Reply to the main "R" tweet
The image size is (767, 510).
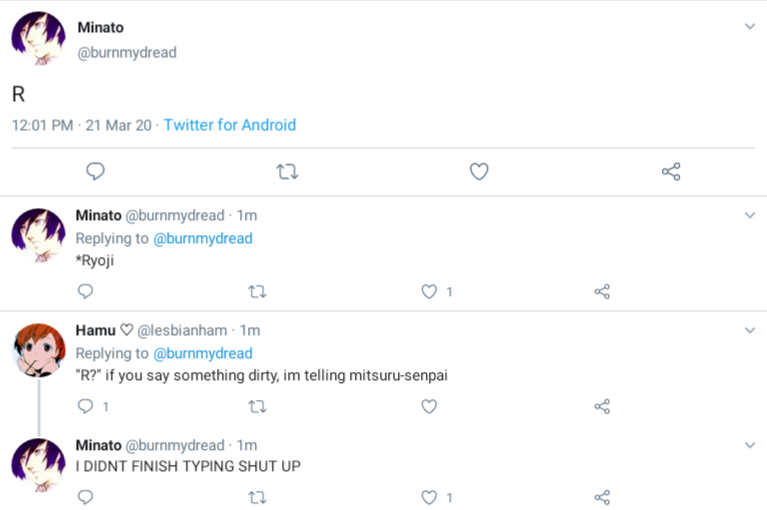click(96, 172)
